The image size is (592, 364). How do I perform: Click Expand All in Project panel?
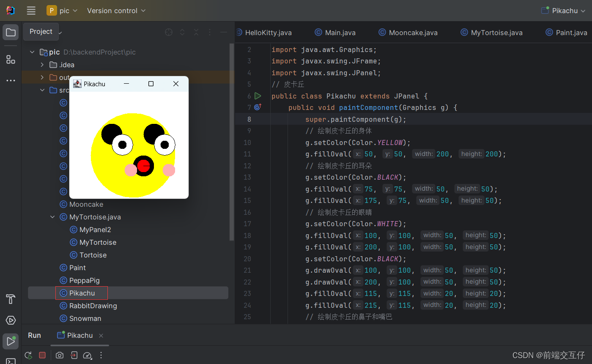182,32
